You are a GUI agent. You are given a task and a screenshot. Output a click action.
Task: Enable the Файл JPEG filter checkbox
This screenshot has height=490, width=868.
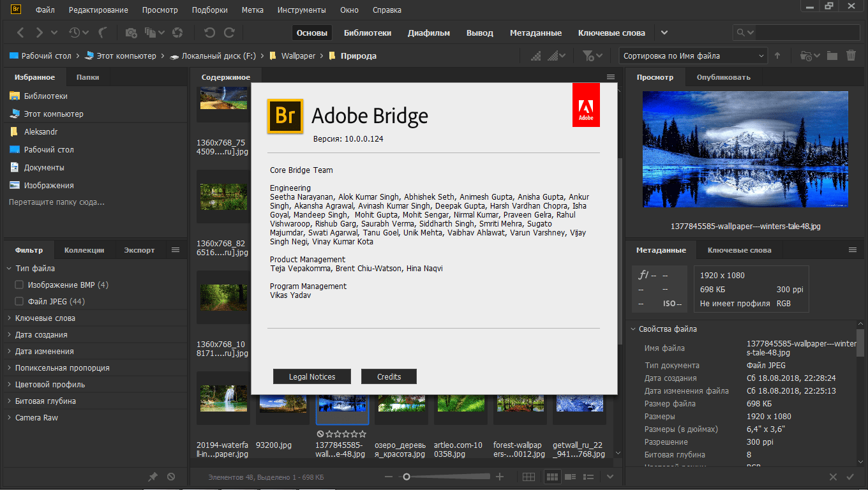click(19, 301)
